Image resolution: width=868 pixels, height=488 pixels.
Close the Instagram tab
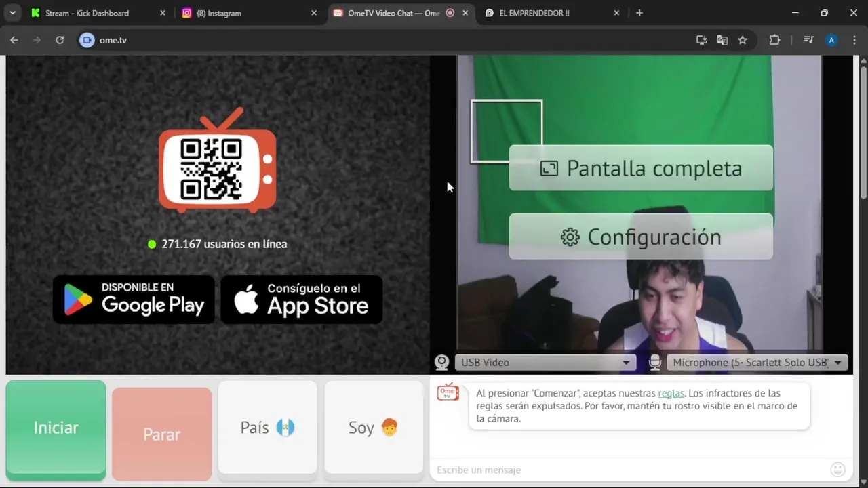[x=314, y=13]
